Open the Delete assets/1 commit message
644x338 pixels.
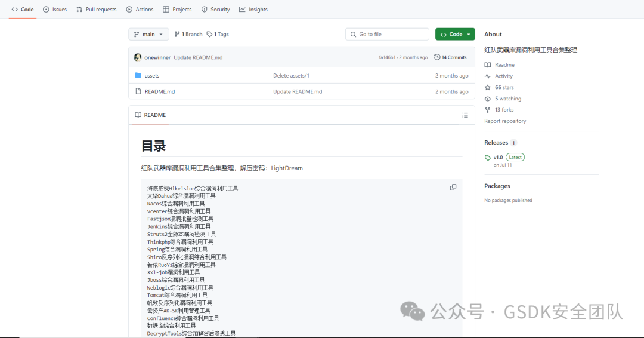(291, 76)
